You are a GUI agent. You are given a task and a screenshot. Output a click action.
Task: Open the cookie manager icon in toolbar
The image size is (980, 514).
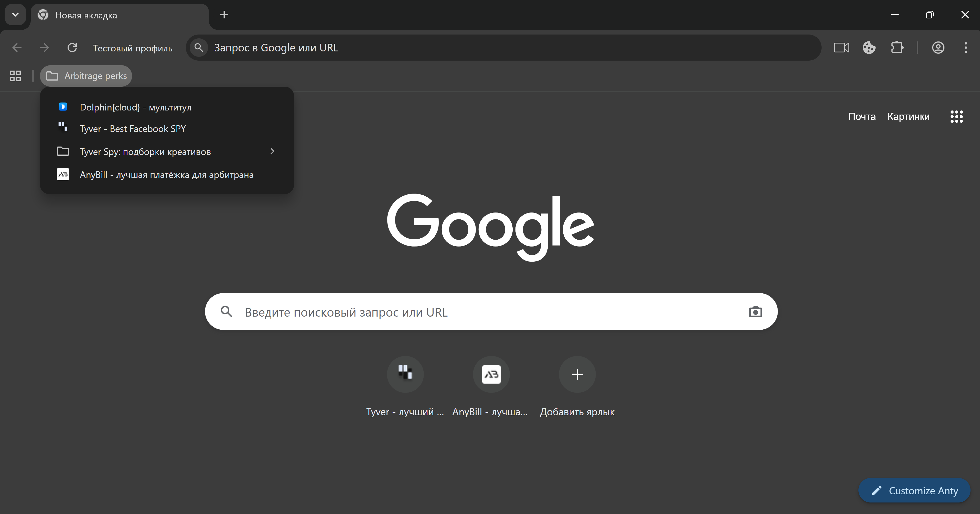[x=869, y=48]
